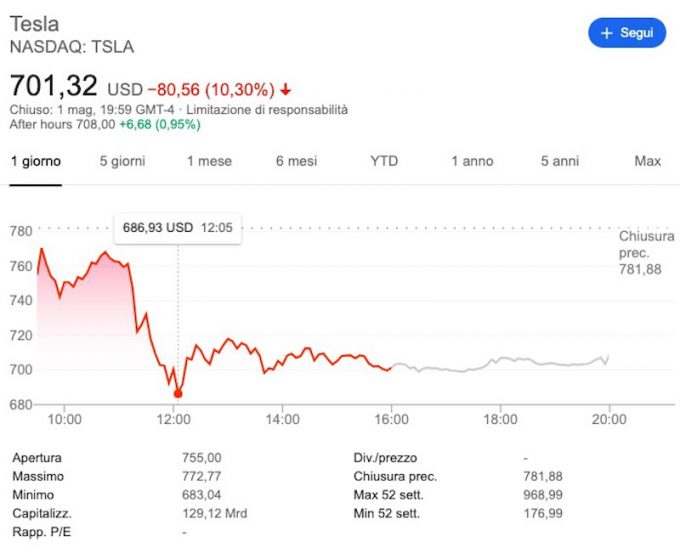Click the 686,93 USD chart tooltip
Screen dimensions: 680x548
pyautogui.click(x=177, y=227)
